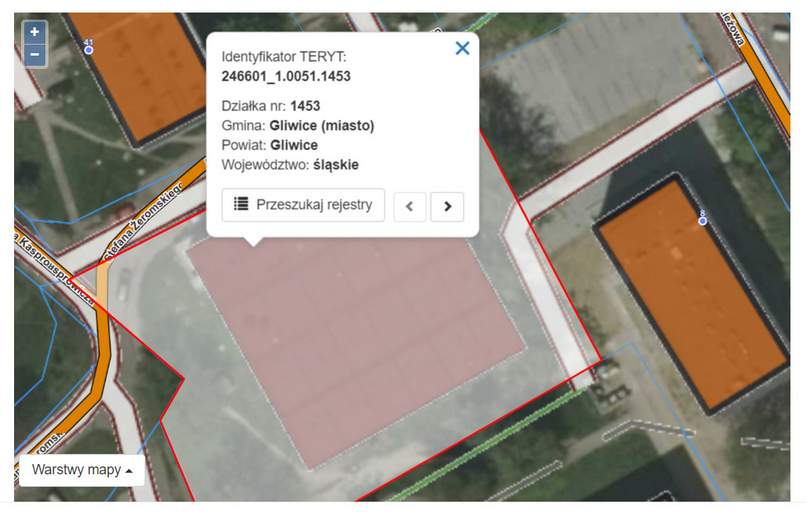
Task: Click the Przeszukaj rejestry button
Action: coord(303,205)
